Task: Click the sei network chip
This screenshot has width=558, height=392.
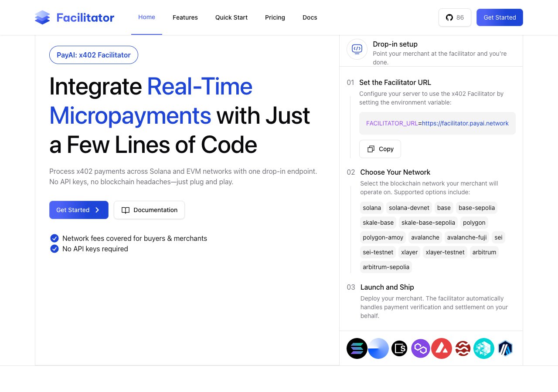Action: point(498,237)
